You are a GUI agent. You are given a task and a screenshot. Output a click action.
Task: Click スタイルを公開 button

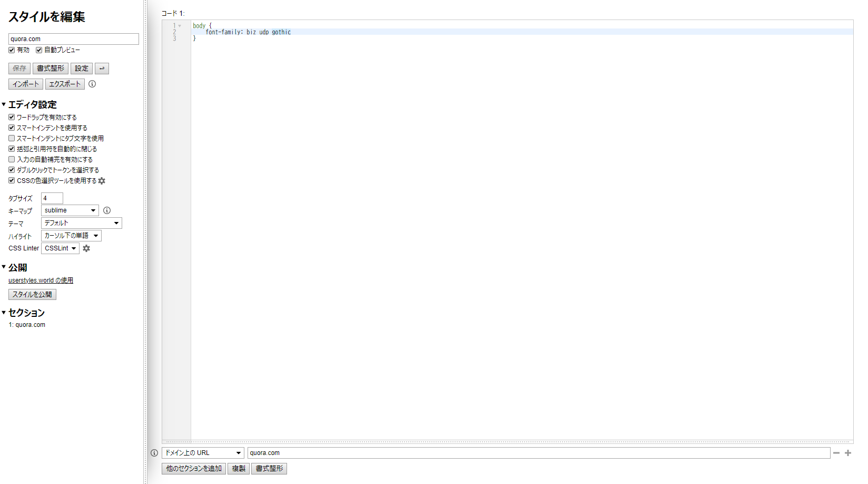[32, 294]
